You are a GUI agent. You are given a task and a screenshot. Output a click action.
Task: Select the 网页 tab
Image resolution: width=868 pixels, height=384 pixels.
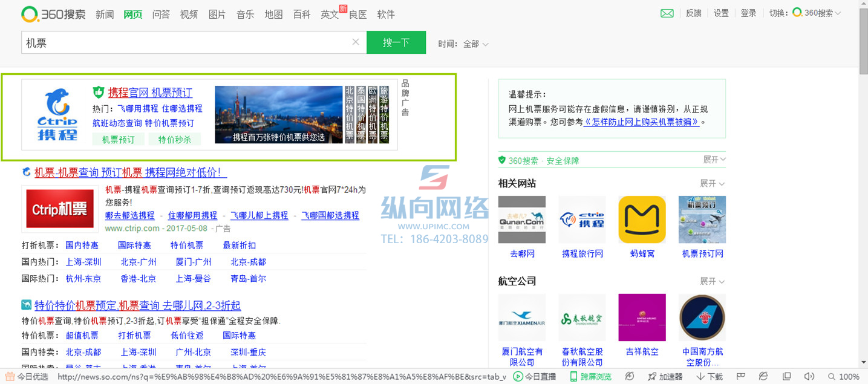click(132, 15)
